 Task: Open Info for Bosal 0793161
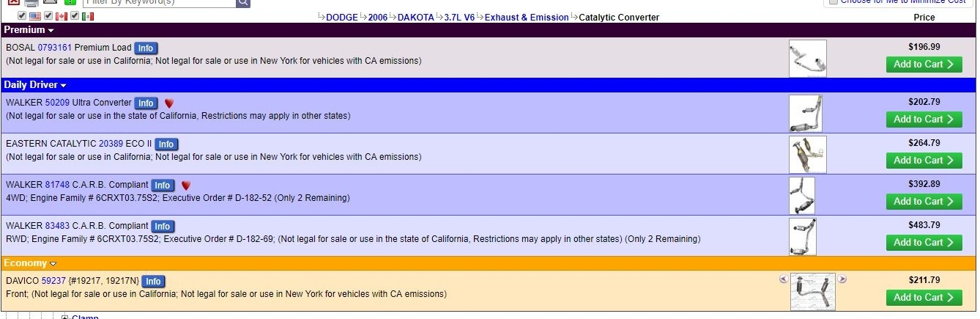pyautogui.click(x=146, y=48)
